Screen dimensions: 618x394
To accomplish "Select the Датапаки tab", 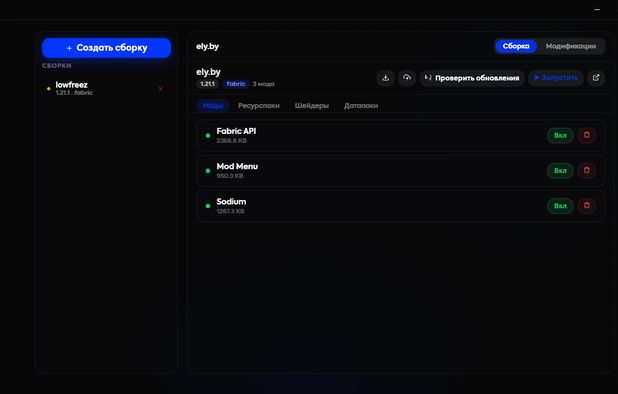I will tap(361, 106).
